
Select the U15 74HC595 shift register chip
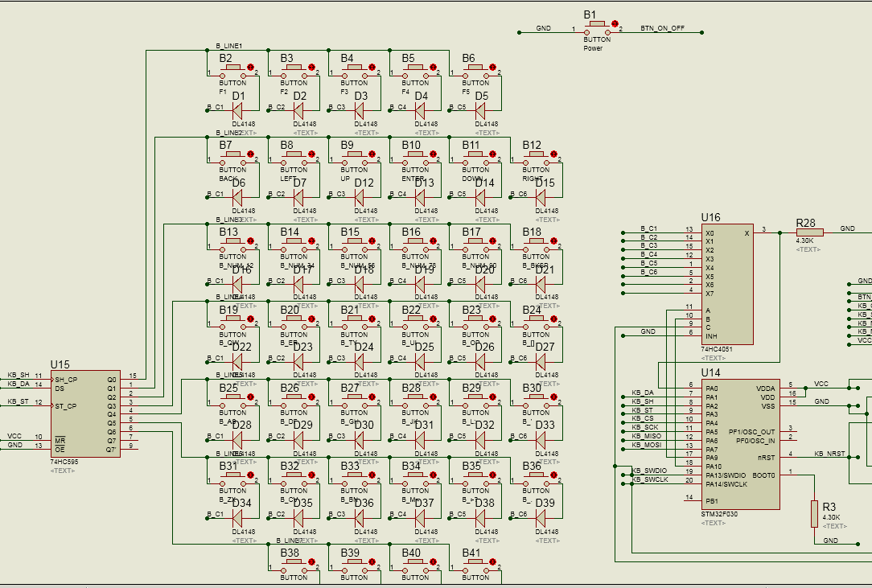point(85,413)
